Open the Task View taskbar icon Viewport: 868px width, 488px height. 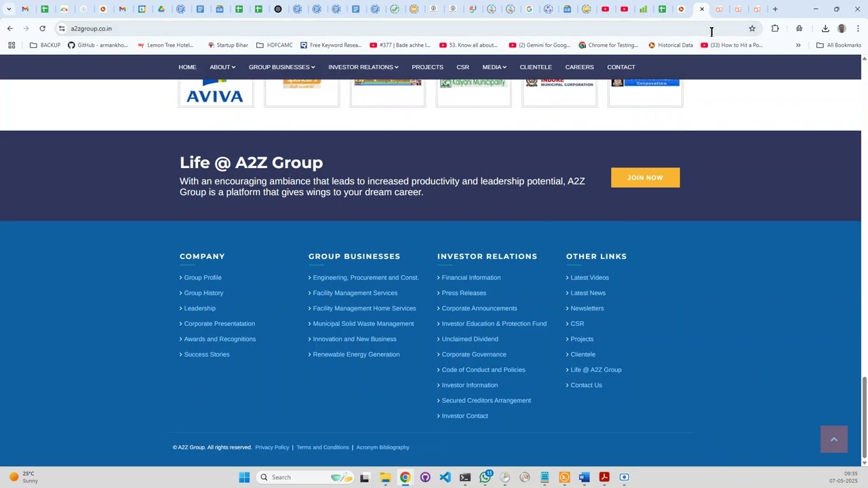[x=364, y=477]
